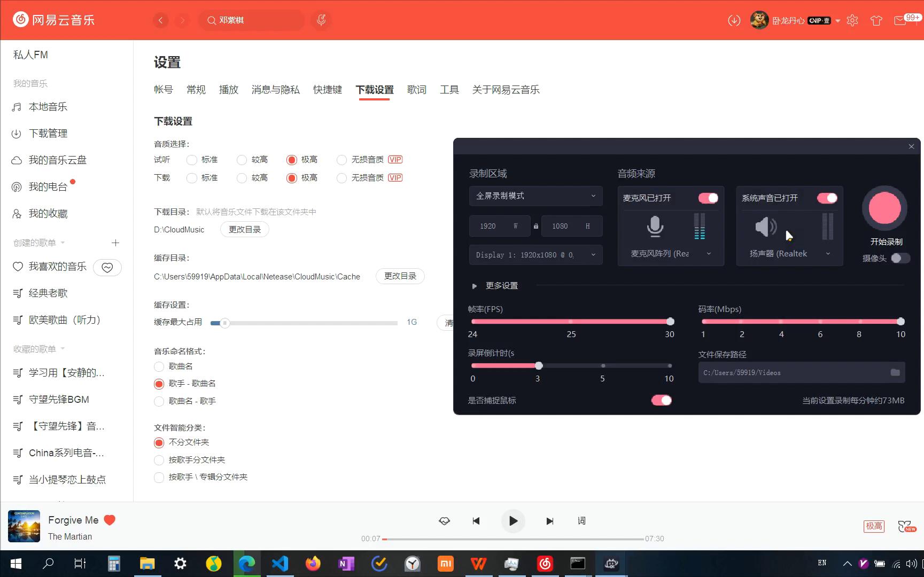Enable the 摄像头 camera toggle
924x577 pixels.
pos(900,258)
